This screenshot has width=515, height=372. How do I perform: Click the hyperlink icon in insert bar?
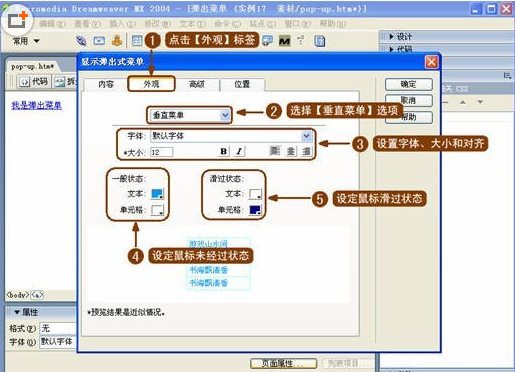(81, 41)
